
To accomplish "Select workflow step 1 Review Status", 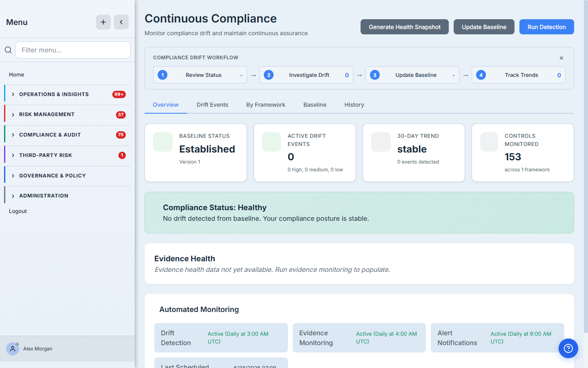I will coord(200,75).
